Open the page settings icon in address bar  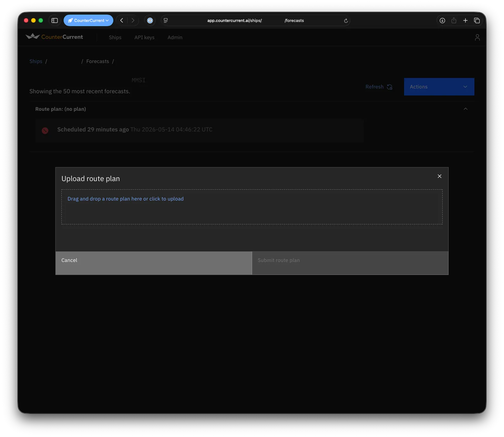pyautogui.click(x=166, y=20)
